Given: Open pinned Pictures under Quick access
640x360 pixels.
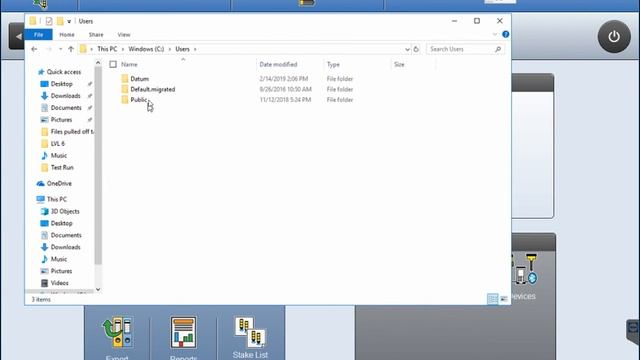Looking at the screenshot, I should tap(61, 120).
